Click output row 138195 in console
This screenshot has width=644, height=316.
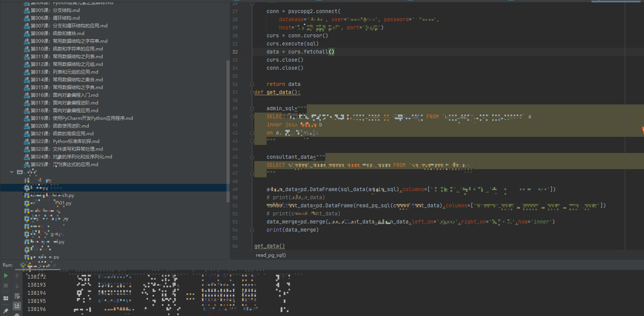click(37, 301)
